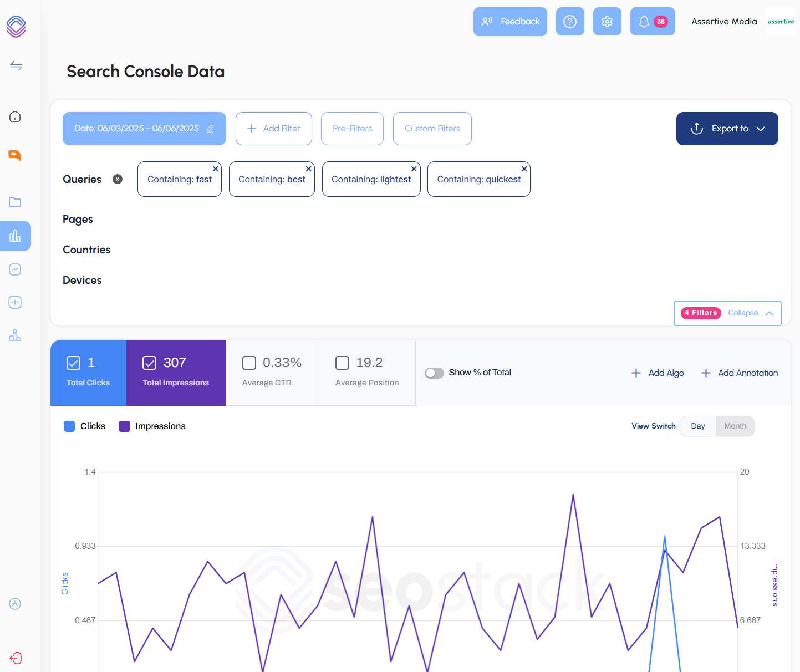
Task: Select the active bar chart analytics icon
Action: tap(15, 236)
